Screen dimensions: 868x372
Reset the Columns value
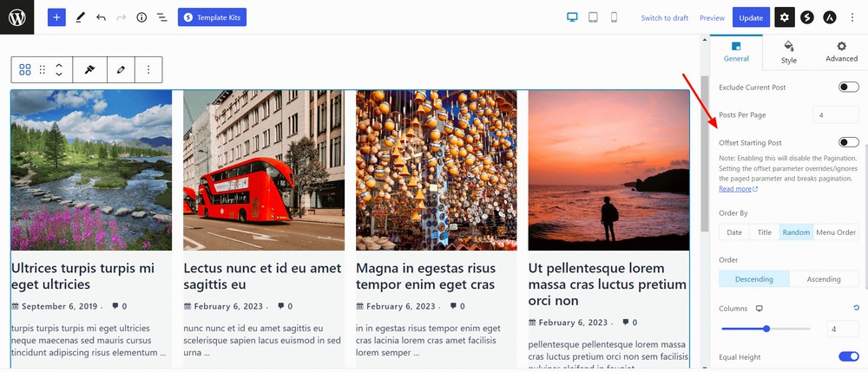(x=857, y=308)
